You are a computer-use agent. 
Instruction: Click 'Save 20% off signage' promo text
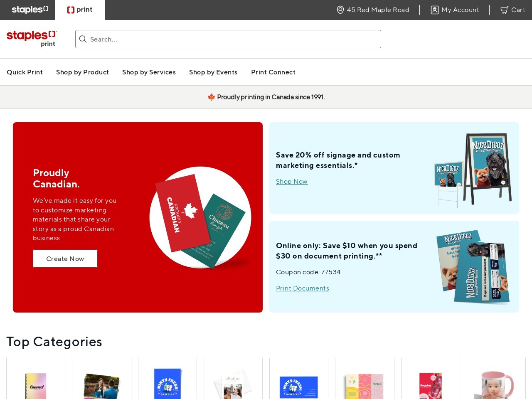pos(338,160)
